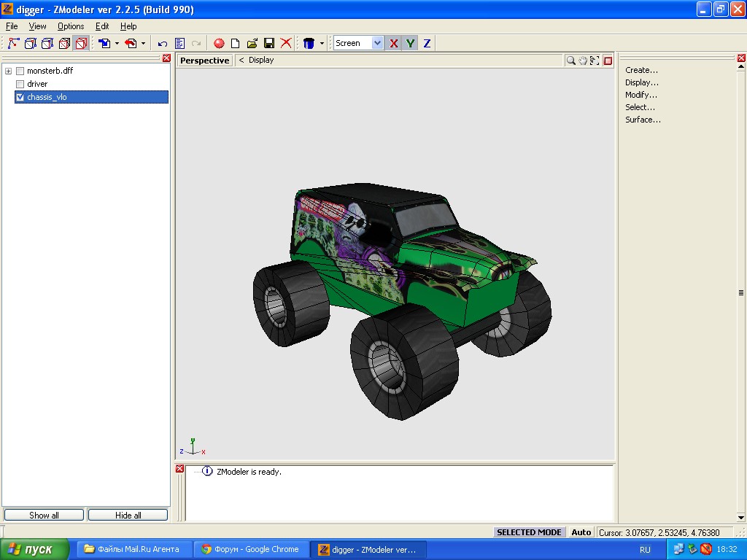Open a file with the folder icon
This screenshot has width=747, height=560.
click(x=252, y=43)
